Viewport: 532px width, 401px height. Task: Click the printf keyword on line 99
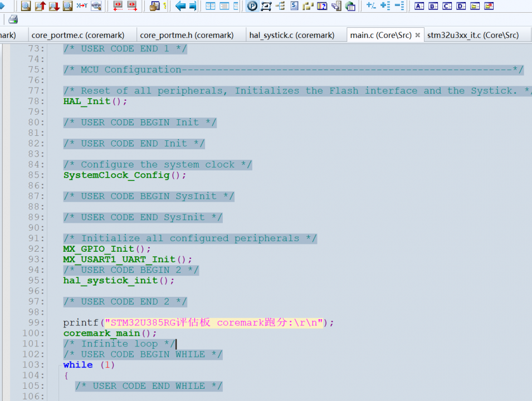[x=81, y=322]
